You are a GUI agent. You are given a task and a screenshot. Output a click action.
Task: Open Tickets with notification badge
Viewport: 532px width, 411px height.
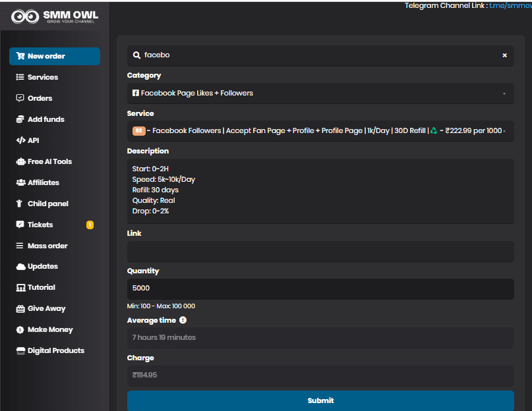click(x=40, y=225)
